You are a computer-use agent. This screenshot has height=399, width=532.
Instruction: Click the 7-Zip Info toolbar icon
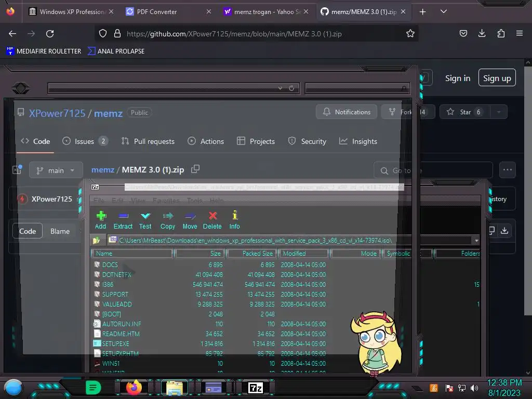click(x=234, y=220)
